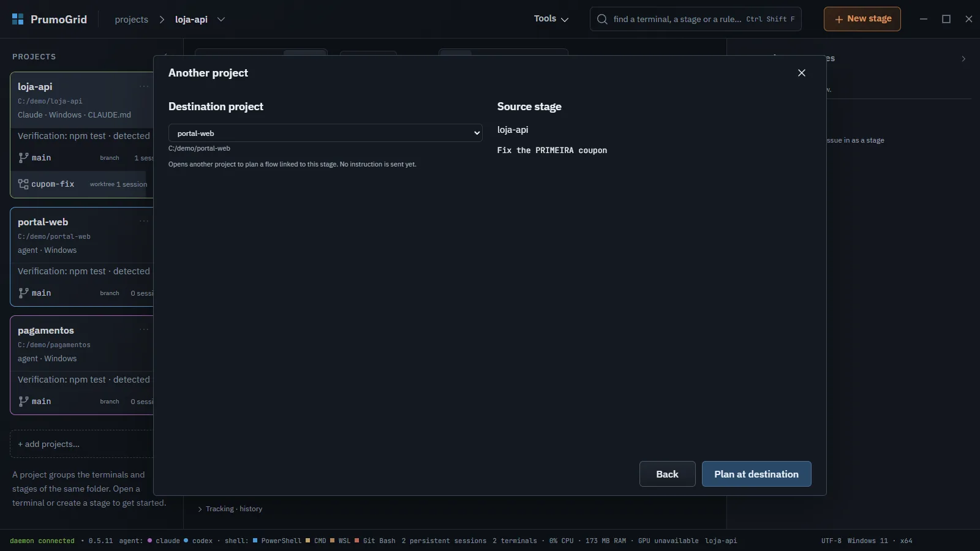The height and width of the screenshot is (551, 980).
Task: Click the daemon connected status
Action: pyautogui.click(x=42, y=541)
